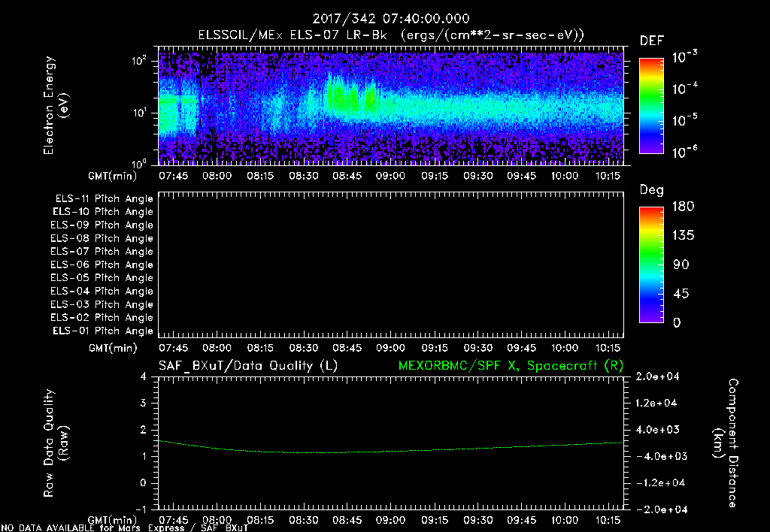Viewport: 770px width, 532px height.
Task: Select the ELS-03 Pitch Angle label
Action: (x=102, y=304)
